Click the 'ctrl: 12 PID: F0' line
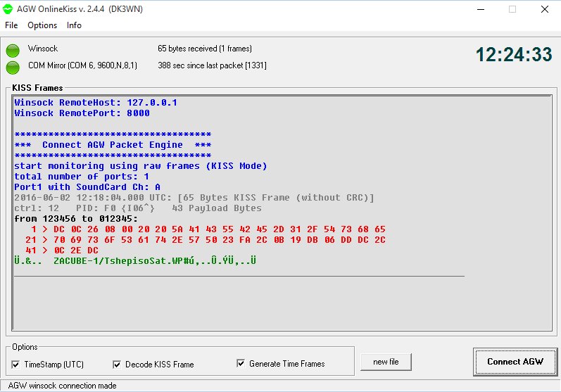This screenshot has height=392, width=561. click(x=138, y=208)
